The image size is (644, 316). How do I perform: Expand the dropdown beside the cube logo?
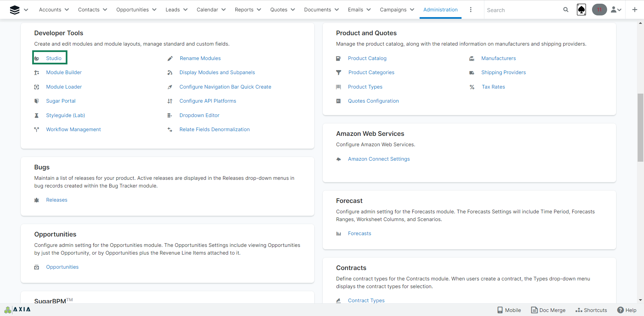[26, 10]
